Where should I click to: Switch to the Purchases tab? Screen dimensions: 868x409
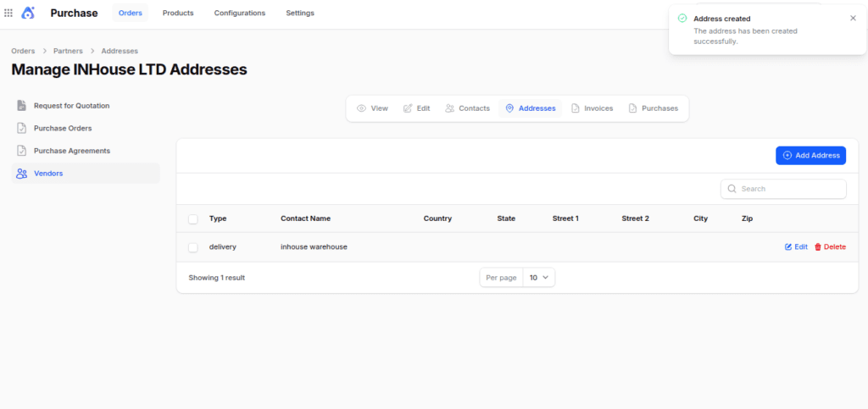654,108
